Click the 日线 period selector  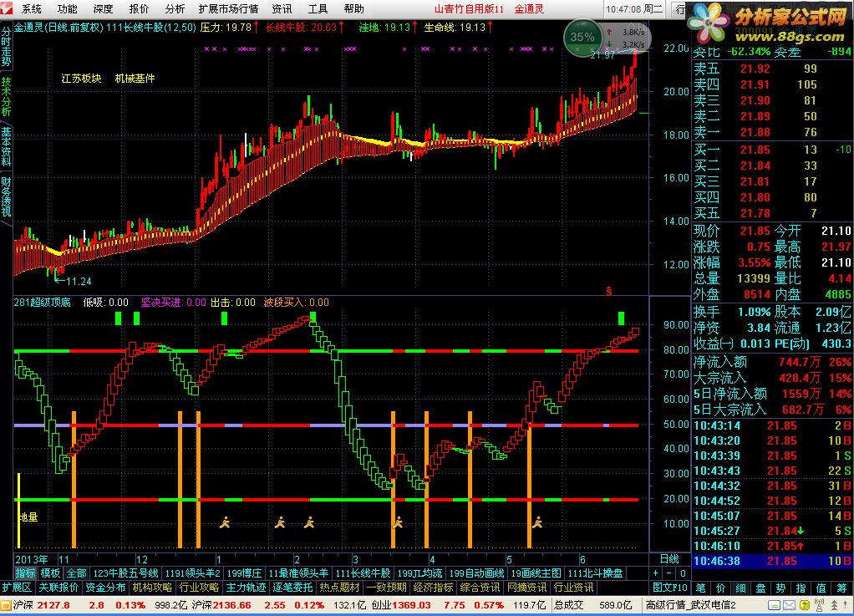point(669,559)
